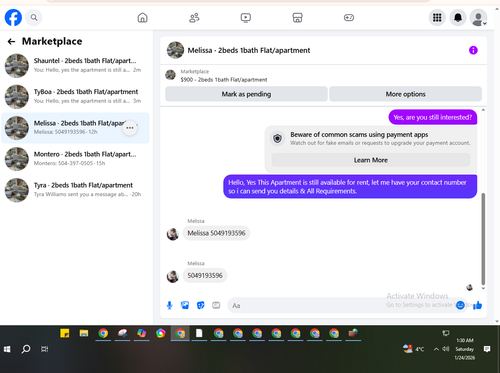Screen dimensions: 500x373
Task: Click the listing thumbnail in chat header
Action: click(170, 75)
